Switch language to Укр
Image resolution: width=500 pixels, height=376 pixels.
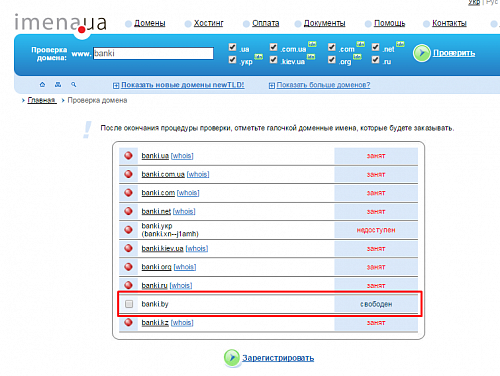tap(474, 2)
